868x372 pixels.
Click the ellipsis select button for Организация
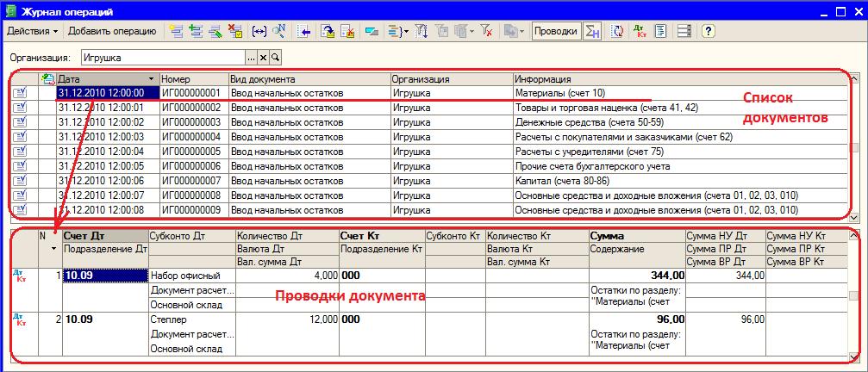click(252, 58)
